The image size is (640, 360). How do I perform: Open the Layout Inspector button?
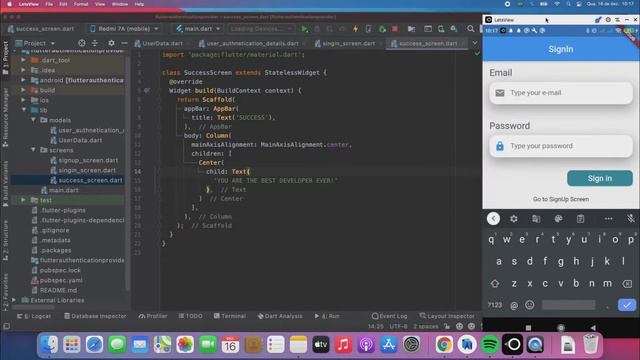click(447, 316)
